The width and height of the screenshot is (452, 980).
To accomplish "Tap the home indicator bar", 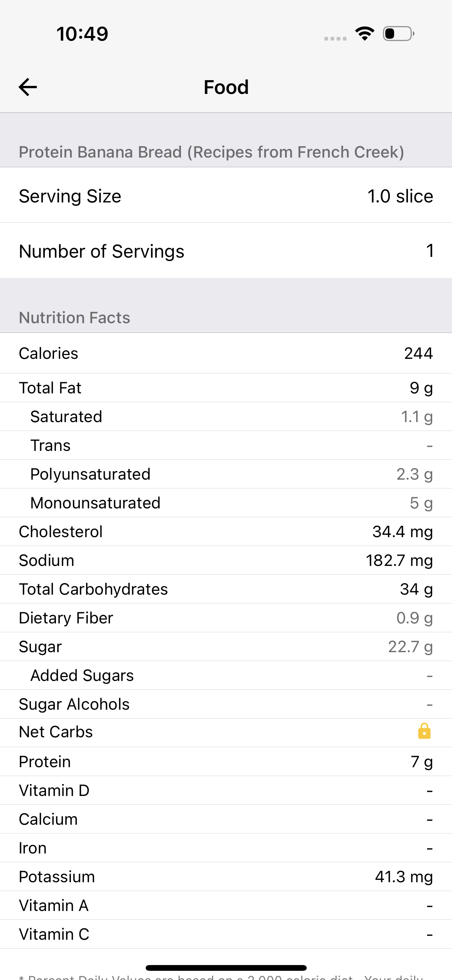I will (226, 968).
